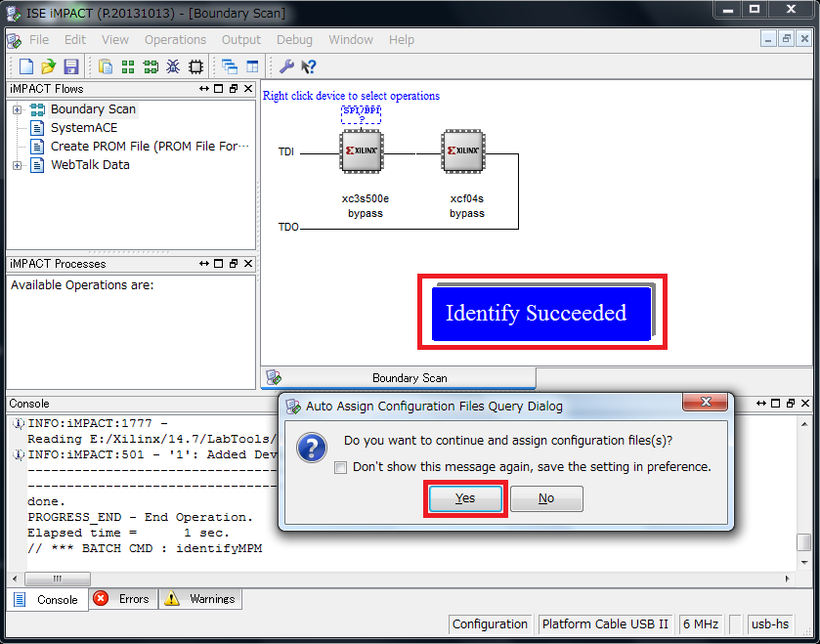Maximize the iMPACT Processes panel

(219, 264)
